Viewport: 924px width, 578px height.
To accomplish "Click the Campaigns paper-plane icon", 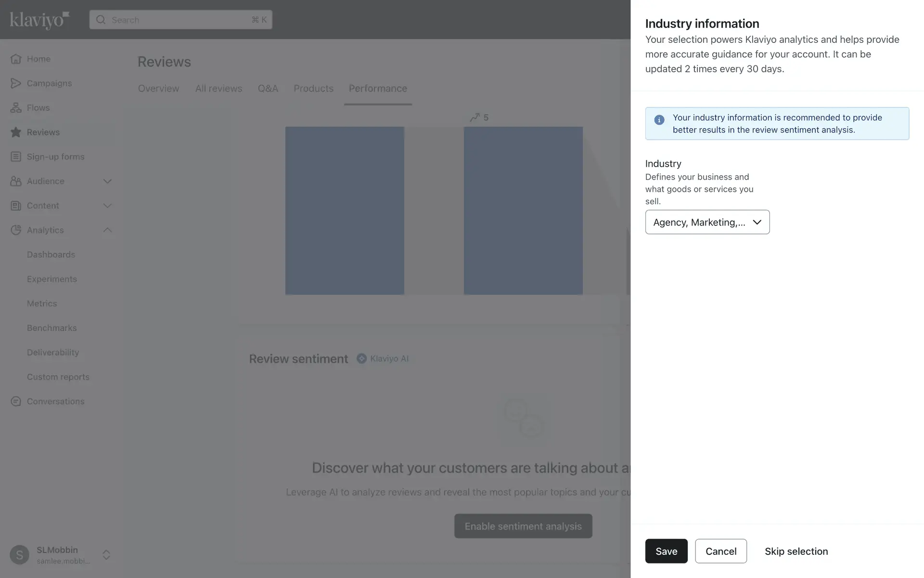I will (x=16, y=83).
